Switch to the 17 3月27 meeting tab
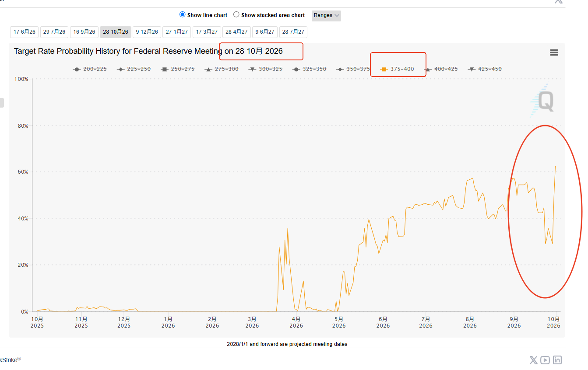The image size is (588, 370). (x=207, y=32)
